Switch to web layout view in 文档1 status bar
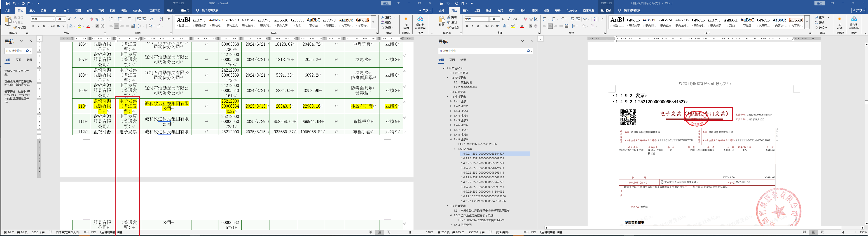Screen dimensions: 868x236 click(x=388, y=232)
